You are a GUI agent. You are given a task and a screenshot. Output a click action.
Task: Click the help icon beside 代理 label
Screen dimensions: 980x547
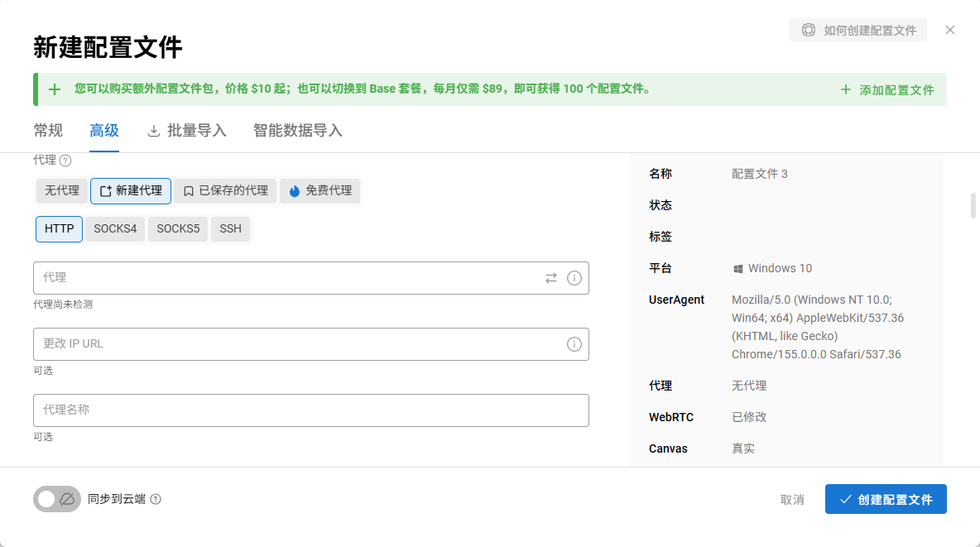pos(65,161)
